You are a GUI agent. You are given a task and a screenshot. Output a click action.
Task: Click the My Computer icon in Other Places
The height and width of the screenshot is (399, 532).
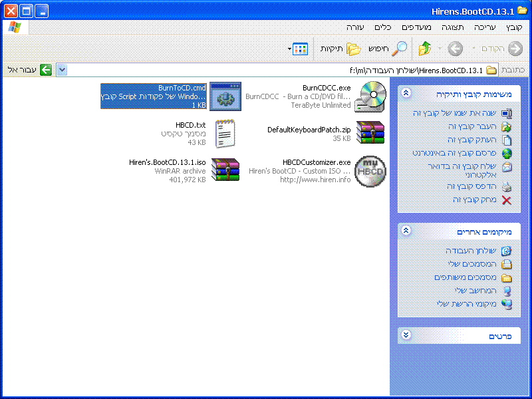coord(507,291)
